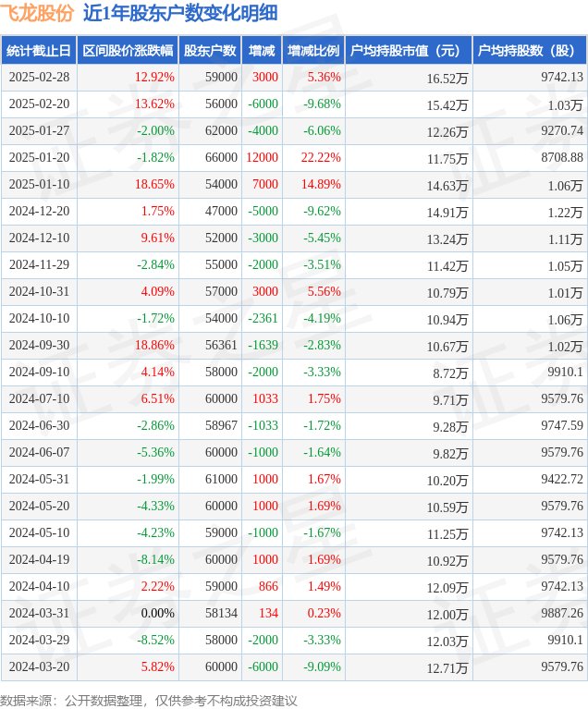Screen dimensions: 588x709
Task: Select the 区间股价涨跌幅 column header
Action: click(127, 51)
